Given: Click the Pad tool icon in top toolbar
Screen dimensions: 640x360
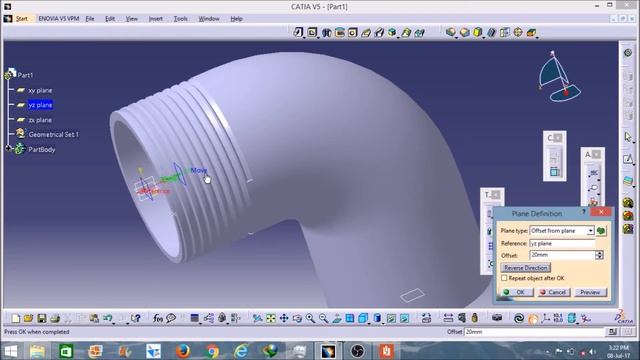Looking at the screenshot, I should pos(298,32).
